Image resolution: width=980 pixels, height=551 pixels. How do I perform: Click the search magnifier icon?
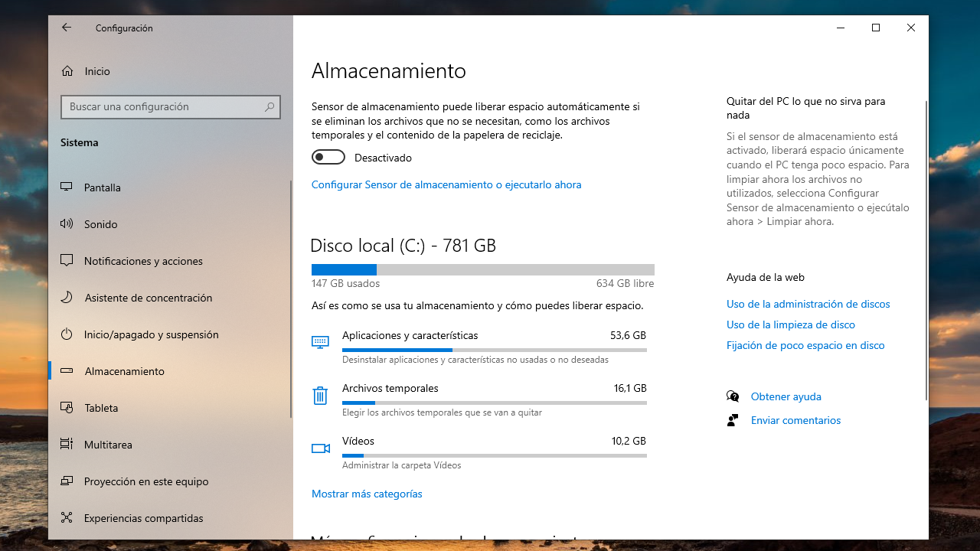[269, 107]
